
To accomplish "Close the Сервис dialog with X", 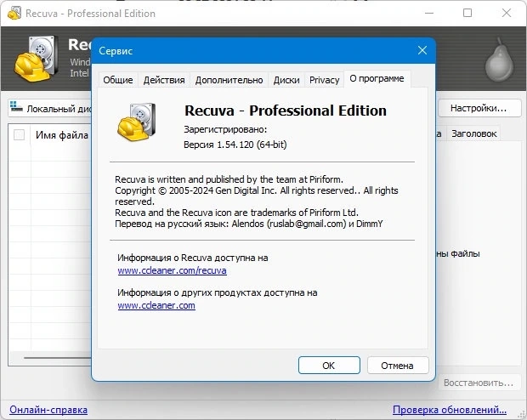I will click(422, 50).
